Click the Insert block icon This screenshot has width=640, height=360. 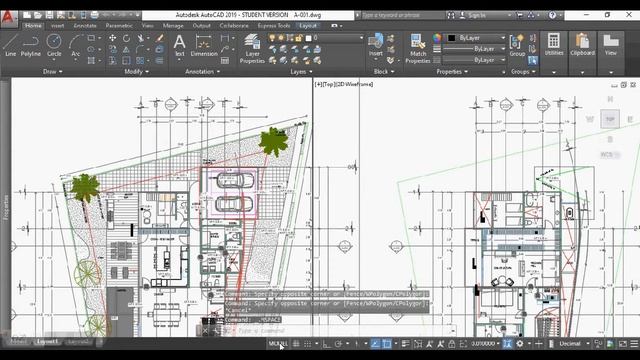coord(376,44)
